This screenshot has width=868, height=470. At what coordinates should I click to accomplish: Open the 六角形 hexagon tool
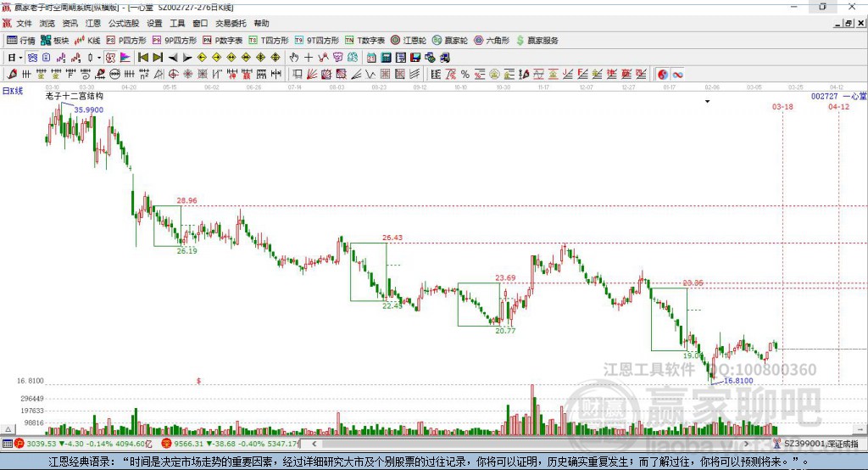(492, 41)
